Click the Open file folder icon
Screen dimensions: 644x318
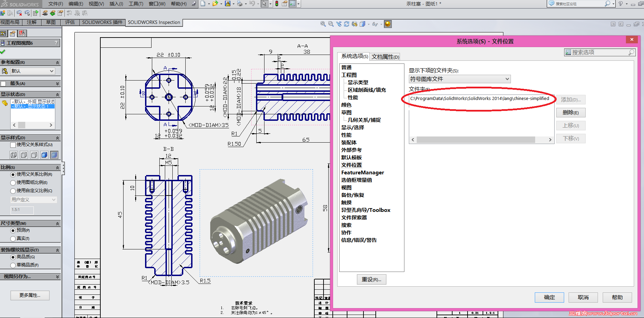215,4
